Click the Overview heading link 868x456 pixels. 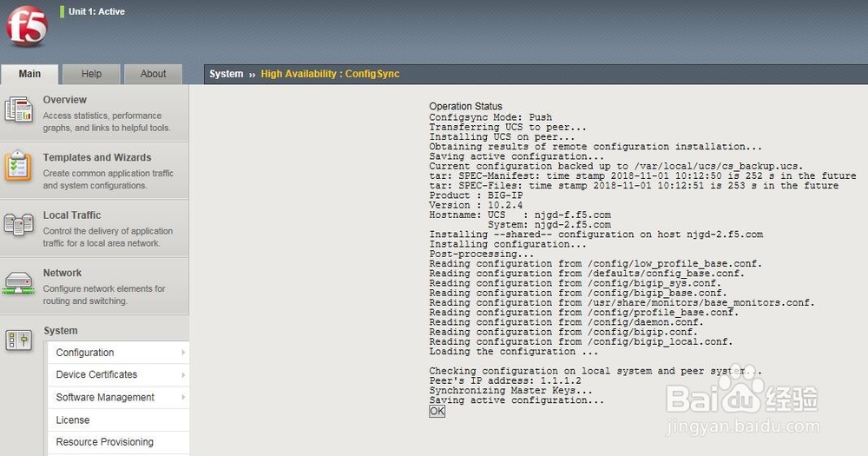[65, 100]
